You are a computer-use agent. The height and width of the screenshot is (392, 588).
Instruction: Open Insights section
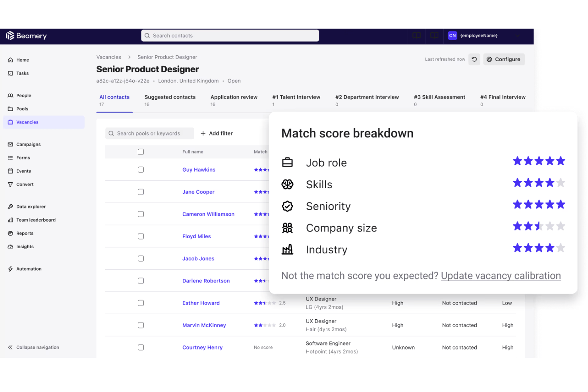click(x=21, y=247)
